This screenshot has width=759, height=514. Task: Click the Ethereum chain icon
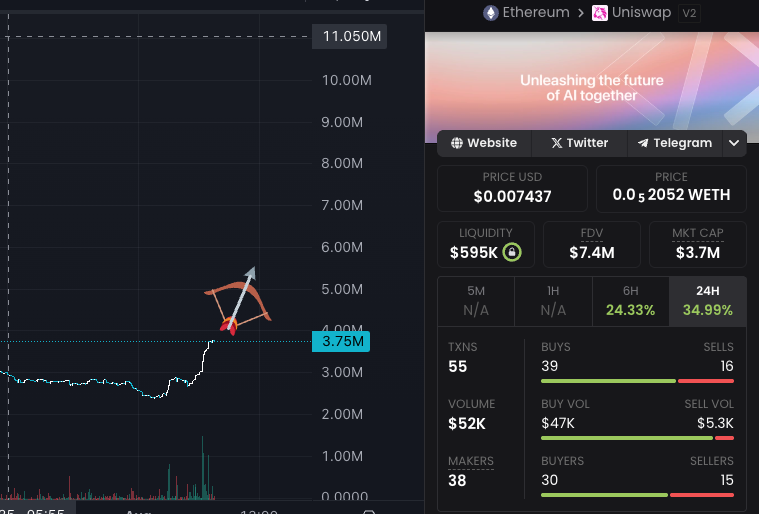pos(491,13)
